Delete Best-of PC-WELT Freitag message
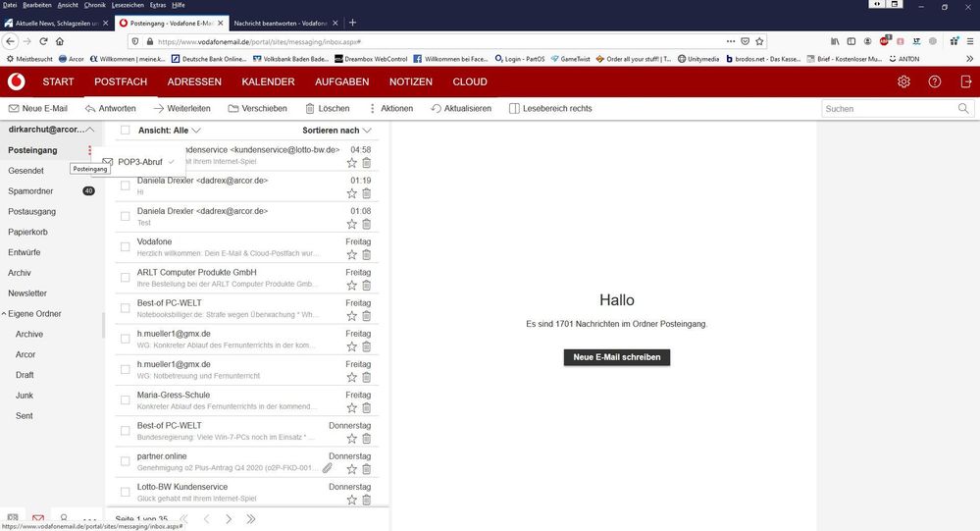980x531 pixels. 366,316
